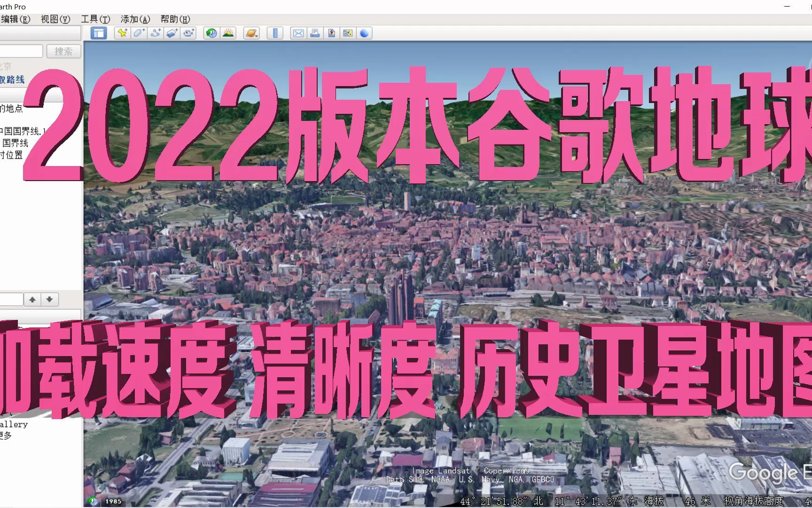812x508 pixels.
Task: Click the Image Landsat / Copernicus attribution
Action: click(x=470, y=471)
